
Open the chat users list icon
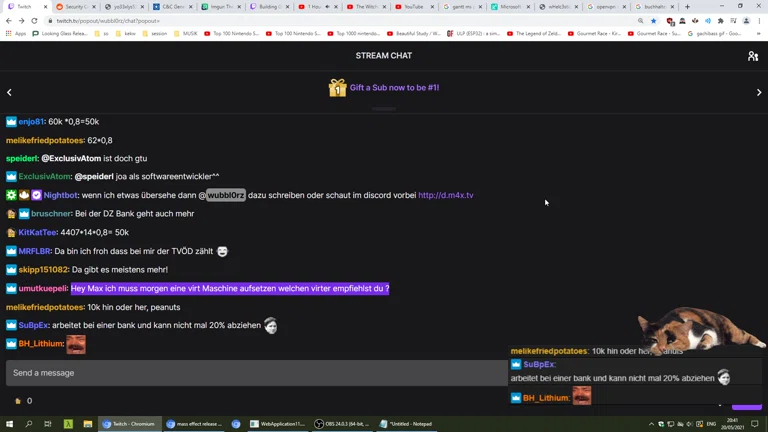pyautogui.click(x=753, y=56)
